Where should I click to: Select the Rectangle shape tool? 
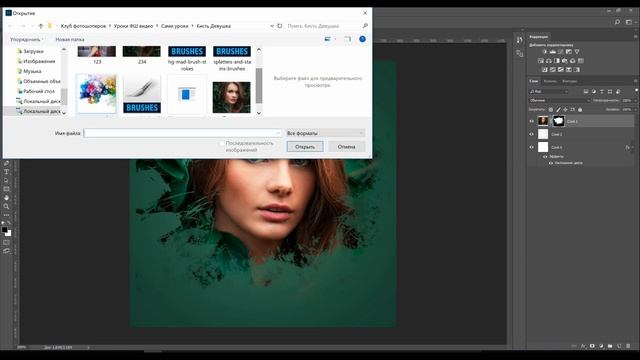6,189
